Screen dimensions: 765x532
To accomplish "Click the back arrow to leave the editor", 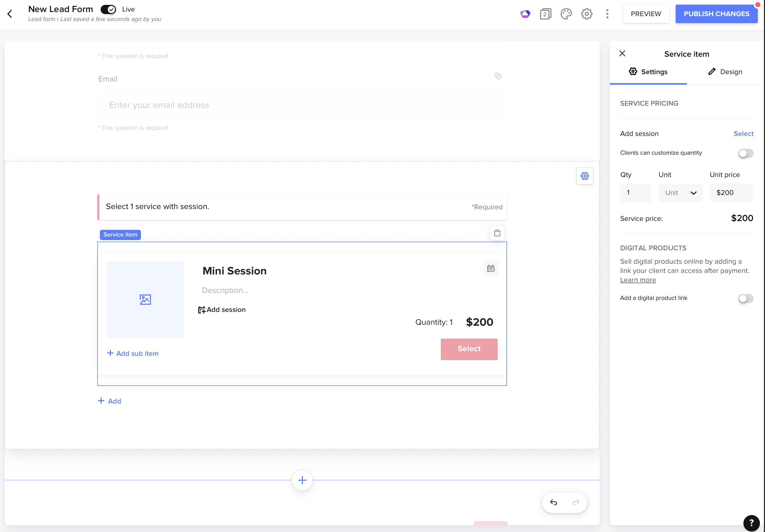I will (x=10, y=14).
